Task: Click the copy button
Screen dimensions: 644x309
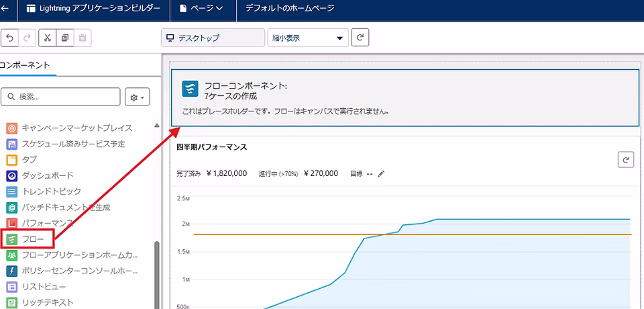Action: 65,38
